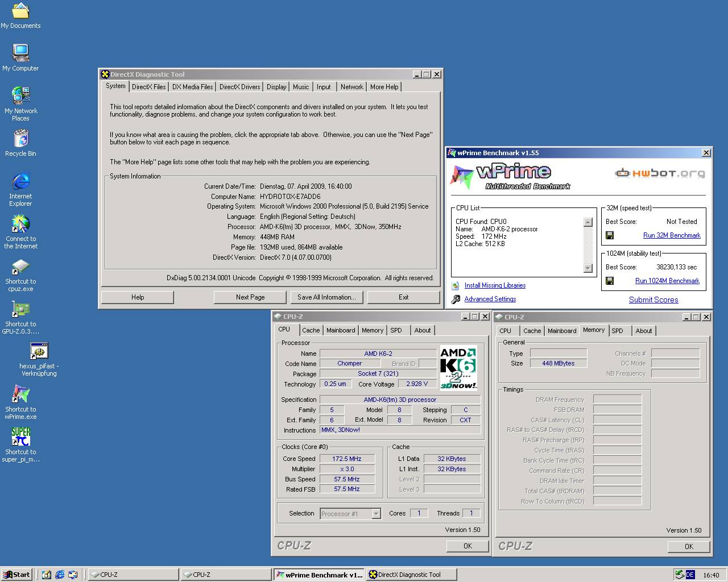This screenshot has height=582, width=728.
Task: Switch to Mainboard tab in left CPU-Z
Action: pyautogui.click(x=341, y=330)
